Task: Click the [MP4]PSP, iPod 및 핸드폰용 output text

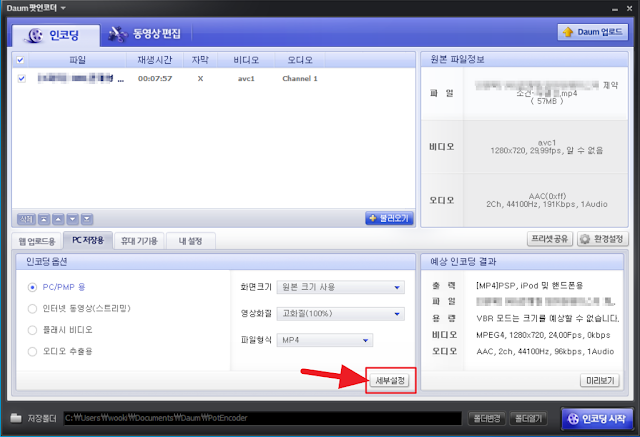Action: click(529, 286)
